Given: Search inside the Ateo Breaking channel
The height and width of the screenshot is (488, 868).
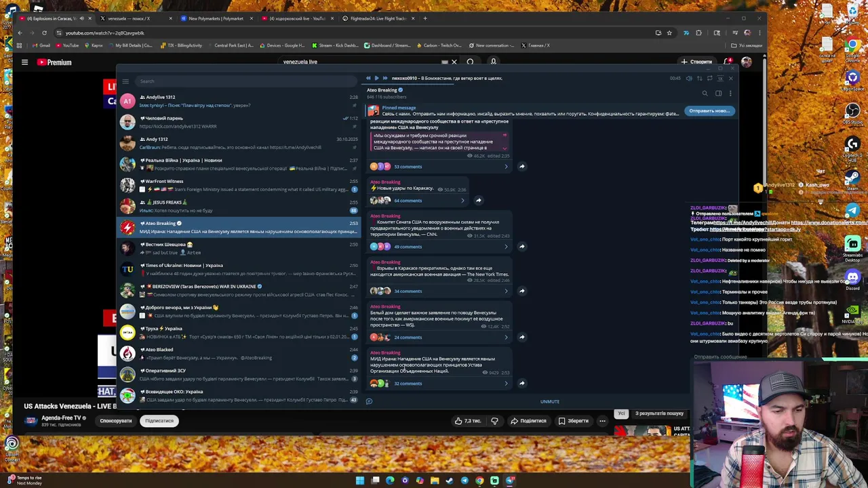Looking at the screenshot, I should click(x=705, y=93).
